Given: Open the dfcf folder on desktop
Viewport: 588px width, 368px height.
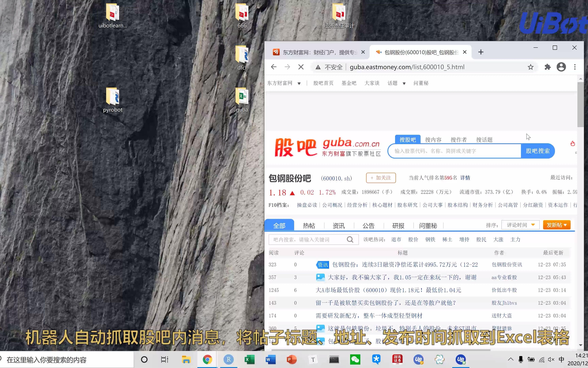Looking at the screenshot, I should point(242,58).
